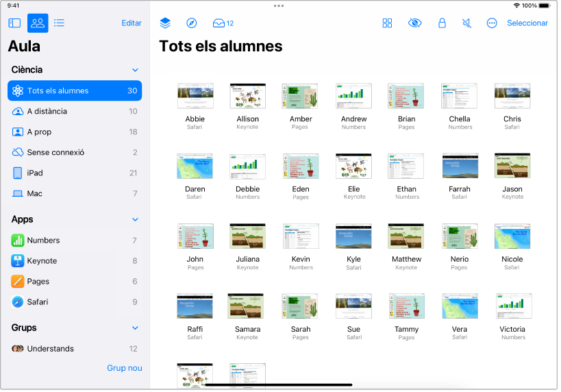Open Elie's Keynote screen thumbnail

coord(353,166)
